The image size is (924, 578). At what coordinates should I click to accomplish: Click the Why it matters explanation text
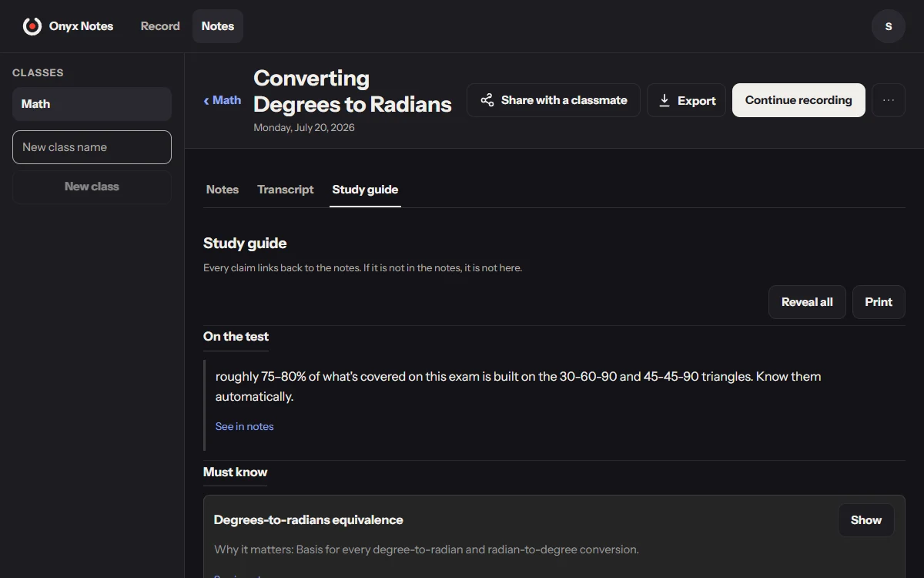(427, 549)
